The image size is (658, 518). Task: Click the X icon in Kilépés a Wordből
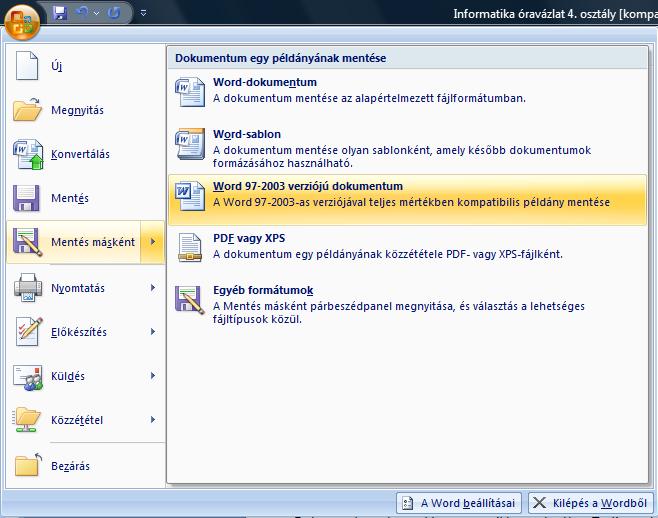[x=539, y=503]
